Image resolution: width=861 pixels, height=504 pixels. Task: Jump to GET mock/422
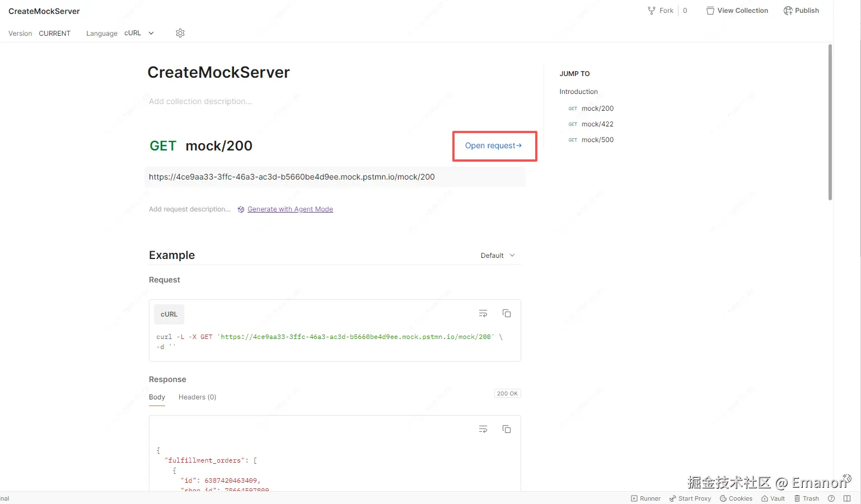(591, 124)
